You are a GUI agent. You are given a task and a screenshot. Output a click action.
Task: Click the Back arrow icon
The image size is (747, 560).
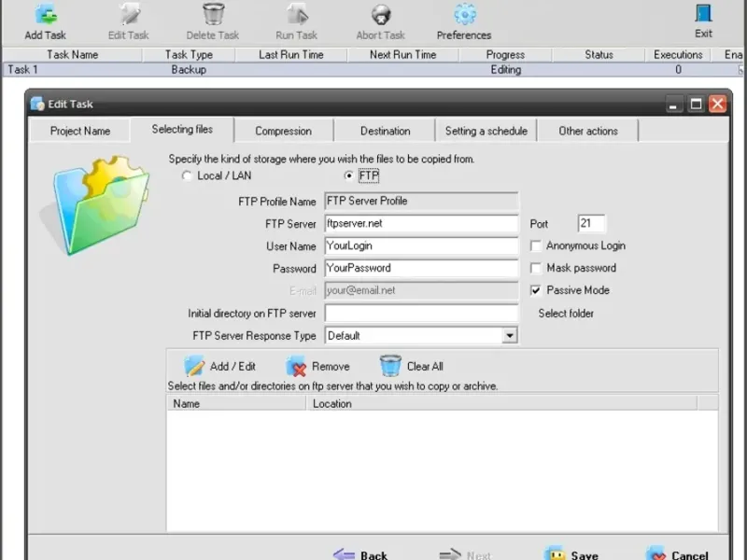click(344, 554)
